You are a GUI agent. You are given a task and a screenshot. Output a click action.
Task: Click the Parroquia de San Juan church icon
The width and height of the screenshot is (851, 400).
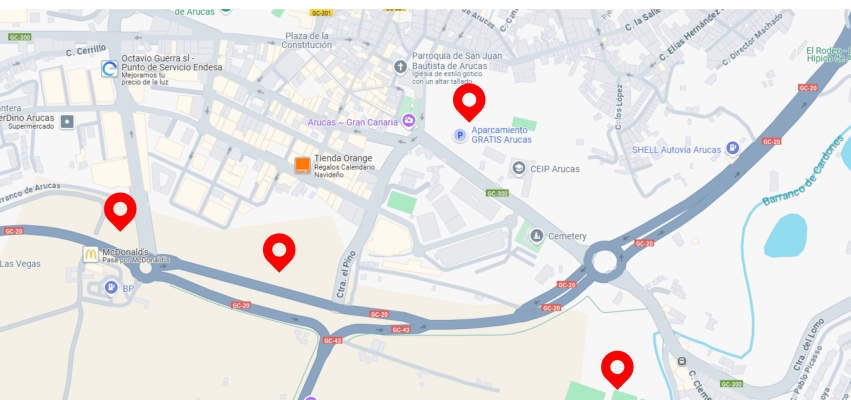(400, 67)
